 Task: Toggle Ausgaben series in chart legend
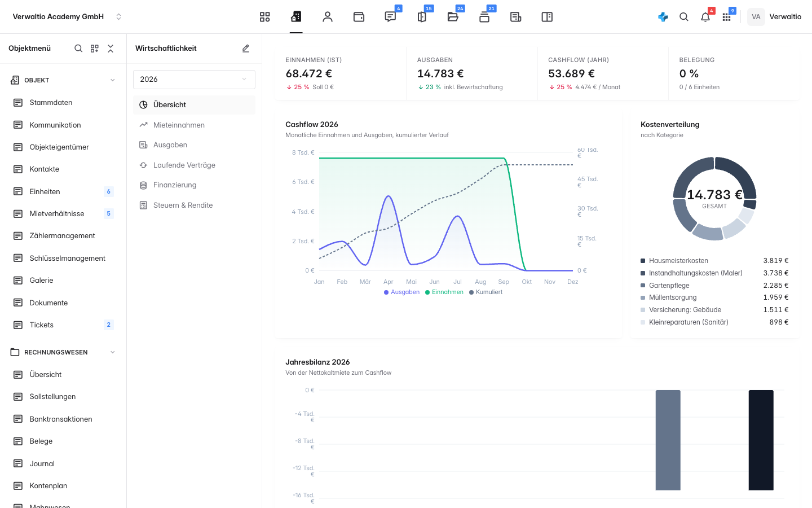coord(401,292)
